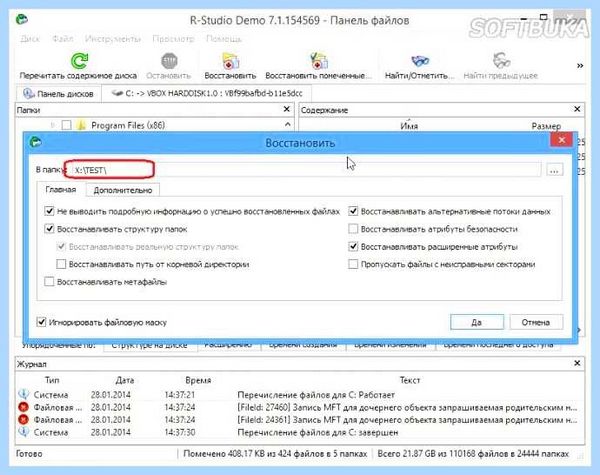Screen dimensions: 600x475
Task: Click the Восстановить dialog title icon
Action: (35, 142)
